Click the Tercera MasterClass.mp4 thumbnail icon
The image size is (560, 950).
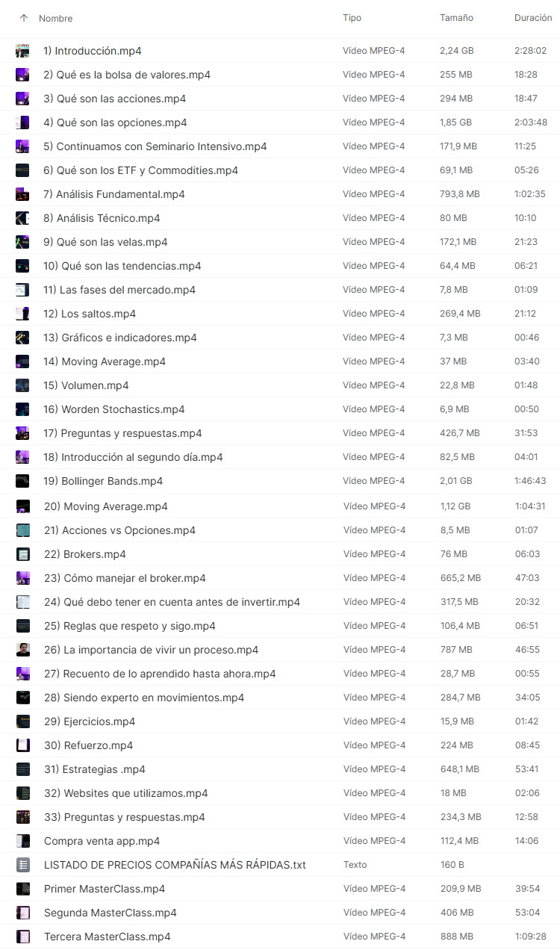pos(23,937)
